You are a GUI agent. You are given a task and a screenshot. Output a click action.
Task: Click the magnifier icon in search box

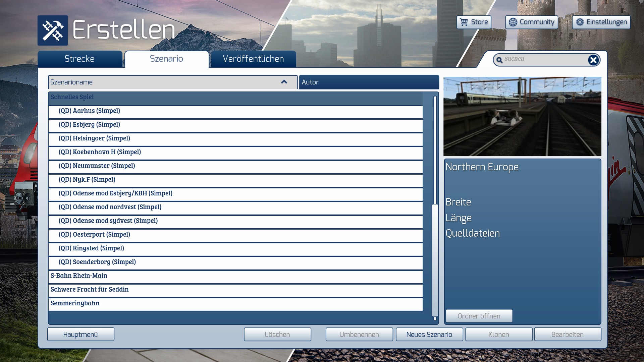click(499, 60)
